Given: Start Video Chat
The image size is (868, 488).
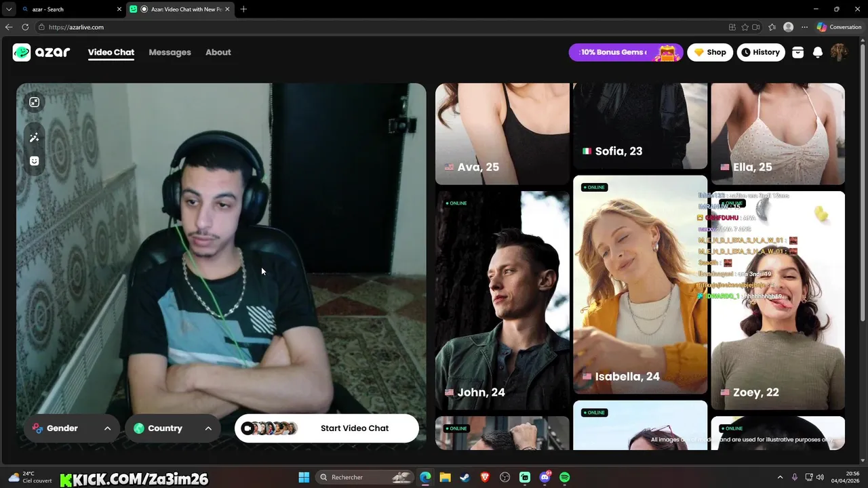Looking at the screenshot, I should click(x=327, y=428).
